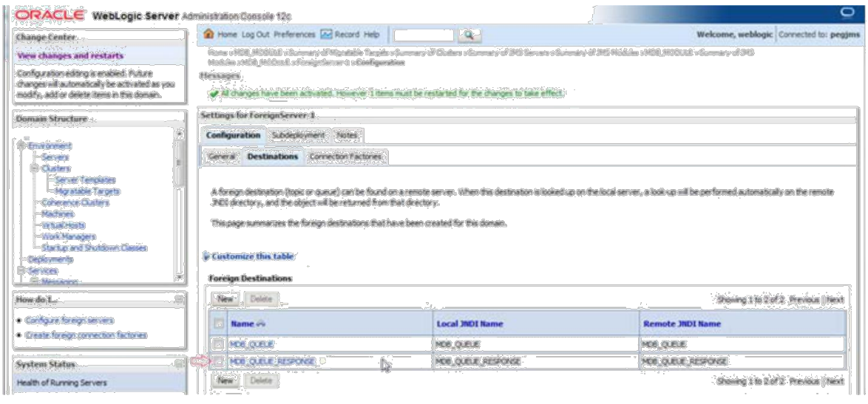Open the MDB_QUEUE_RESPONSE destination link
The image size is (868, 404).
pyautogui.click(x=272, y=361)
